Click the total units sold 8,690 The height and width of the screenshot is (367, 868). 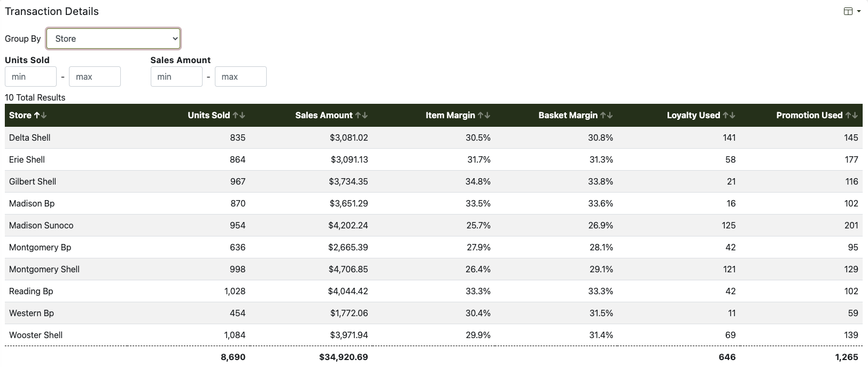coord(233,357)
